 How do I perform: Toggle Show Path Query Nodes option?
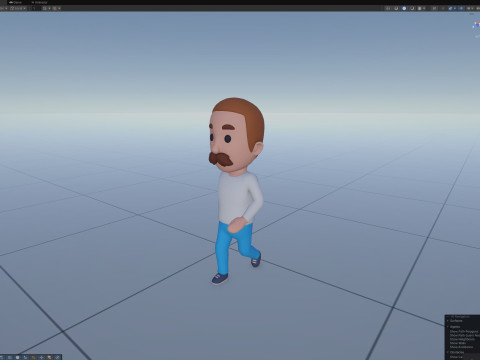coord(464,335)
